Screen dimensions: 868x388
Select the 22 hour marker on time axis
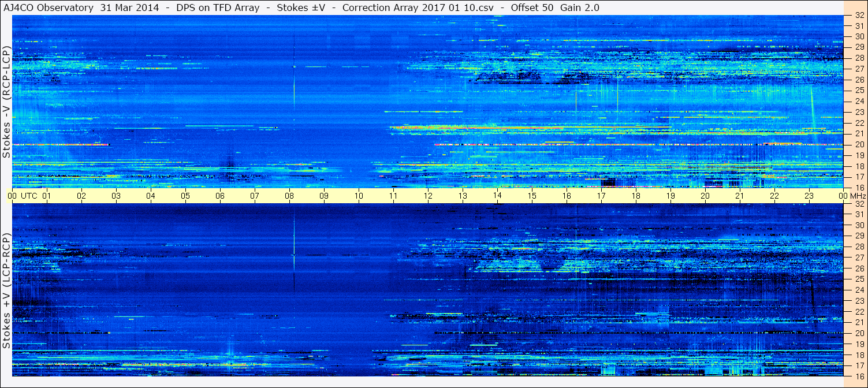tap(774, 196)
